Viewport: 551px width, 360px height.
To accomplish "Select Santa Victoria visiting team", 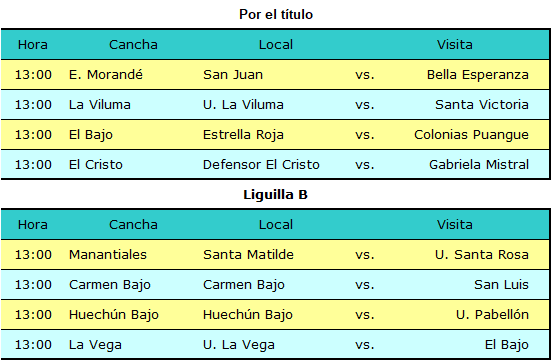I will click(x=482, y=105).
